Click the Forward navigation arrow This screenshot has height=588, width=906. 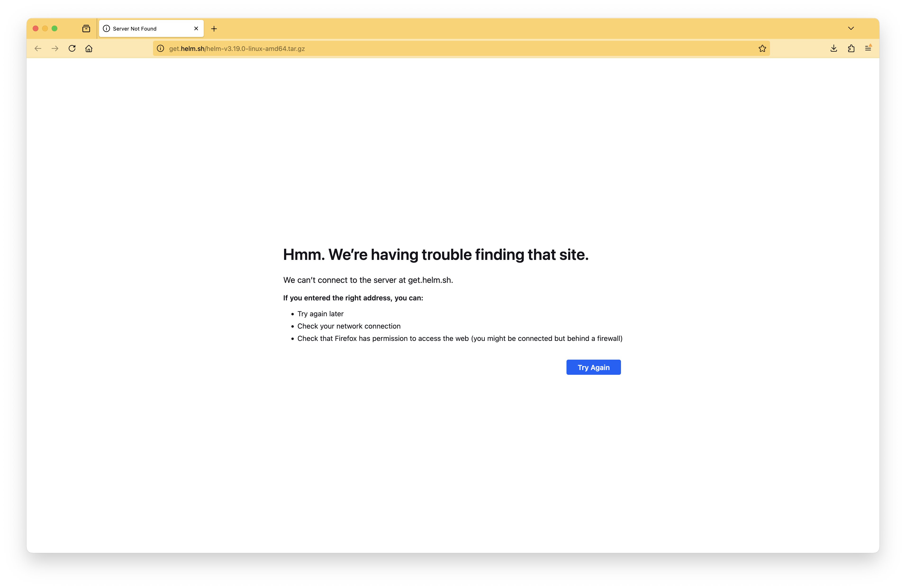point(55,48)
